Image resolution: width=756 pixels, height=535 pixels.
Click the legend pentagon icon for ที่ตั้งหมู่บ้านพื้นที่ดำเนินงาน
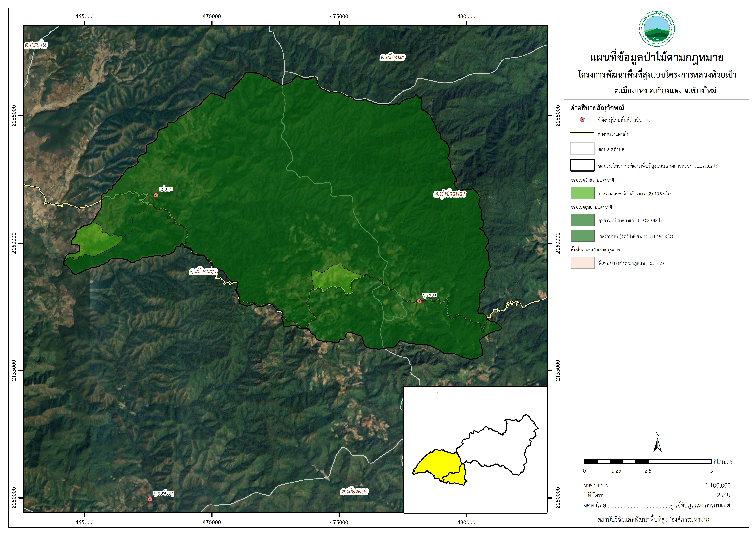coord(582,120)
